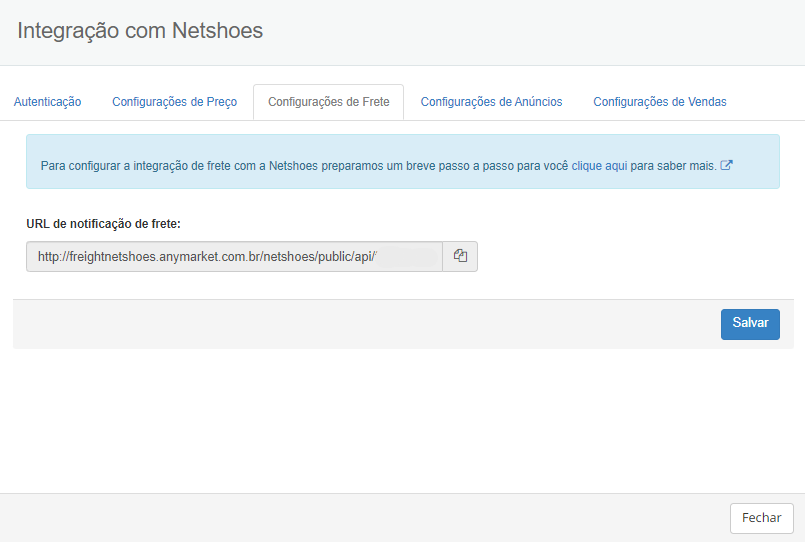
Task: Click the 'URL de notificação de frete:' label
Action: [x=103, y=224]
